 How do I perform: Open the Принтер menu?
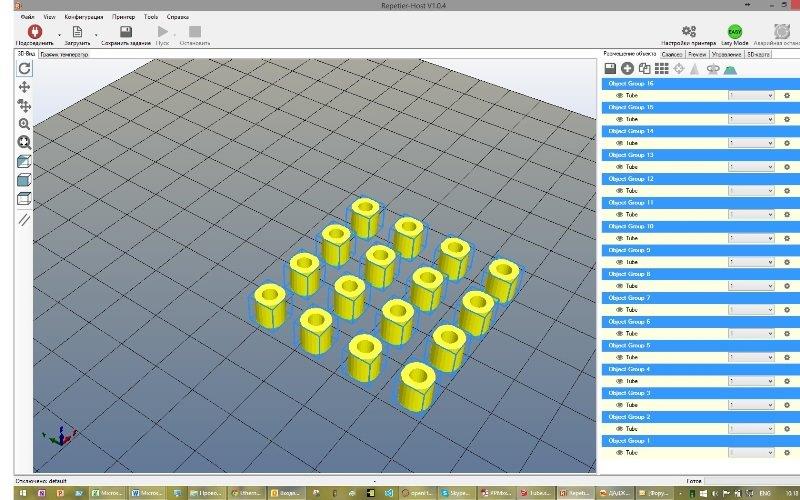click(123, 17)
